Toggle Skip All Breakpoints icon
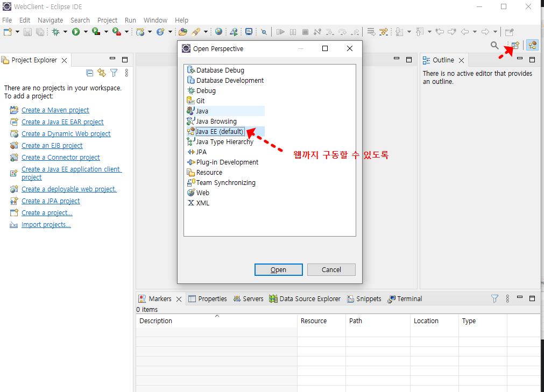Viewport: 544px width, 392px height. click(x=264, y=32)
